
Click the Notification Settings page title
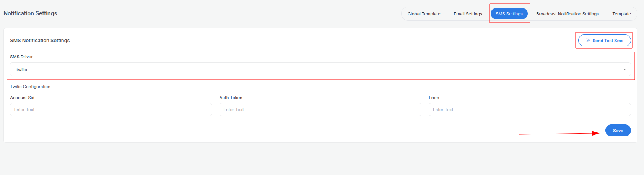(30, 13)
